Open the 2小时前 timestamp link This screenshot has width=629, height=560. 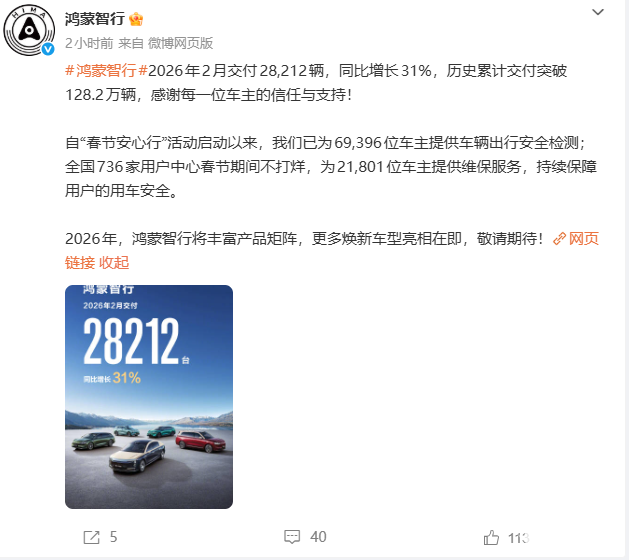click(x=89, y=43)
